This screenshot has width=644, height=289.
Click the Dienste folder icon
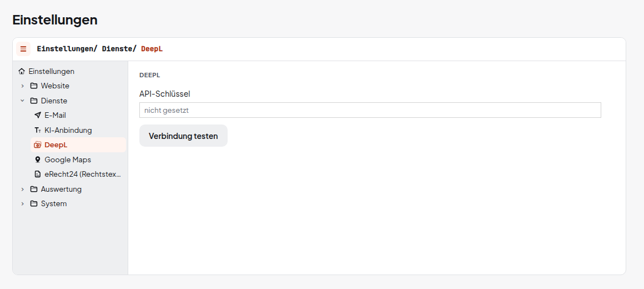(34, 101)
